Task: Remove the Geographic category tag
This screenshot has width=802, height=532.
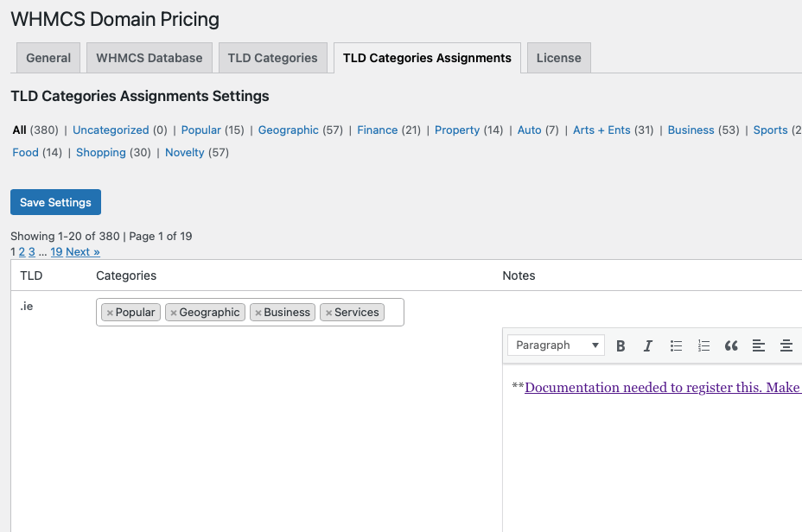Action: pyautogui.click(x=174, y=313)
